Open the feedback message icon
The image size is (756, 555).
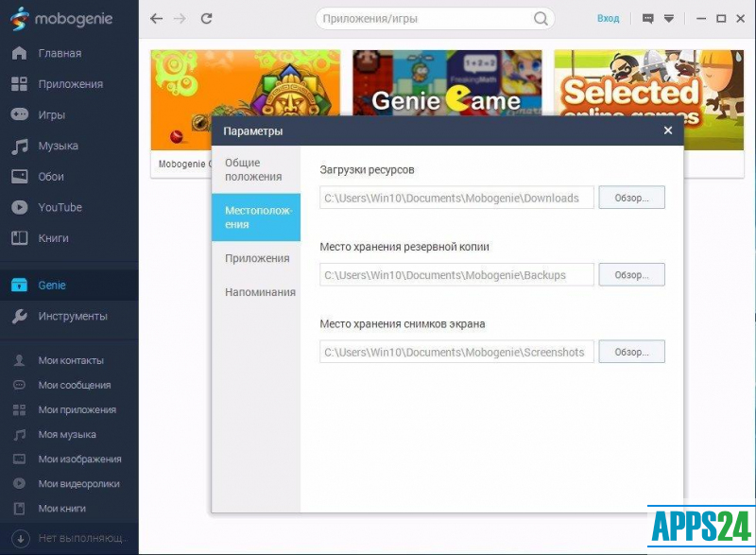[x=647, y=19]
